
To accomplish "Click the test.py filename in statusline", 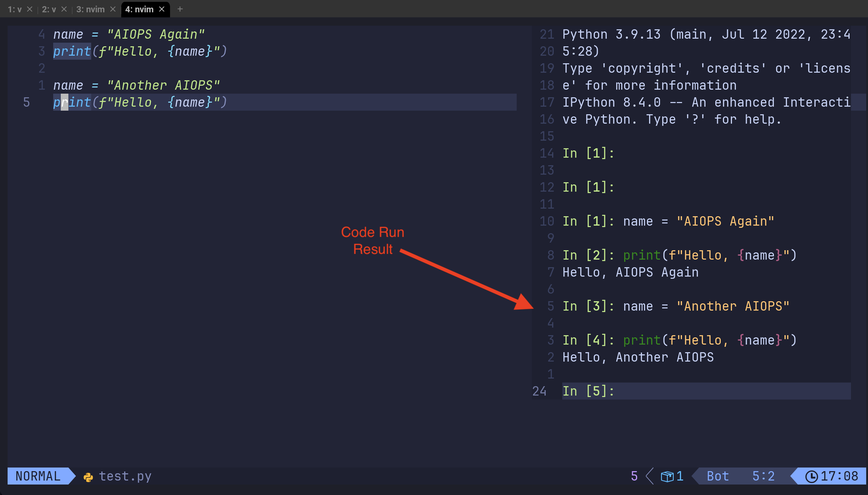I will [x=125, y=476].
